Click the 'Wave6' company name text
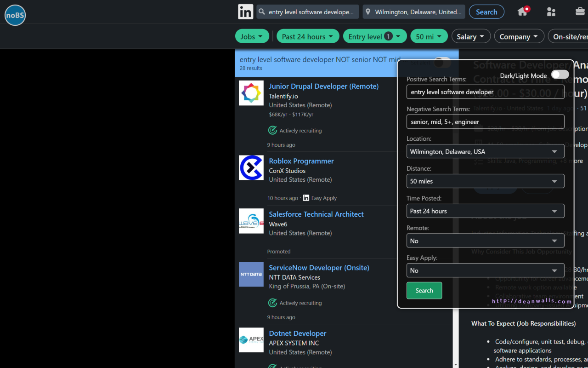Viewport: 588px width, 368px height. [x=278, y=224]
